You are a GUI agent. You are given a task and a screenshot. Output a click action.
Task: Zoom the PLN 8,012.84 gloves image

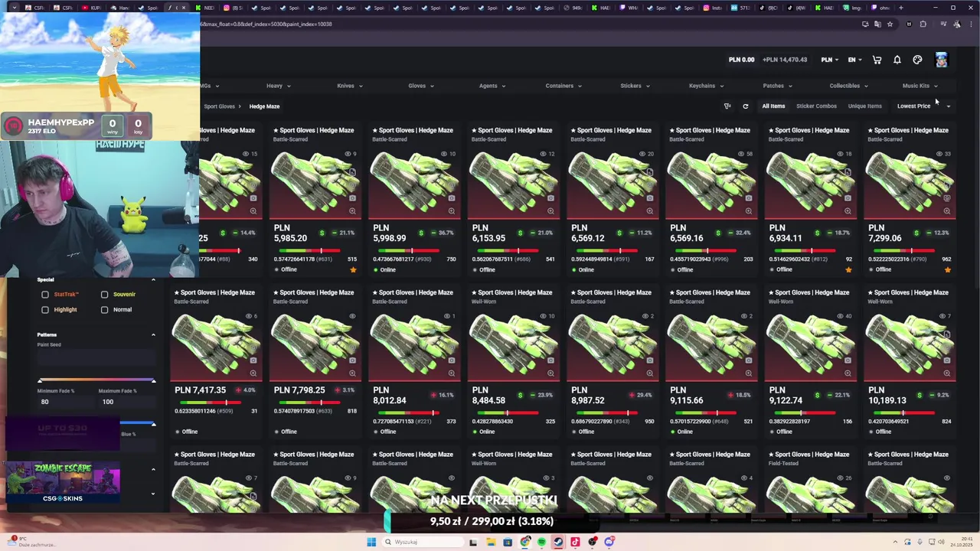[452, 373]
